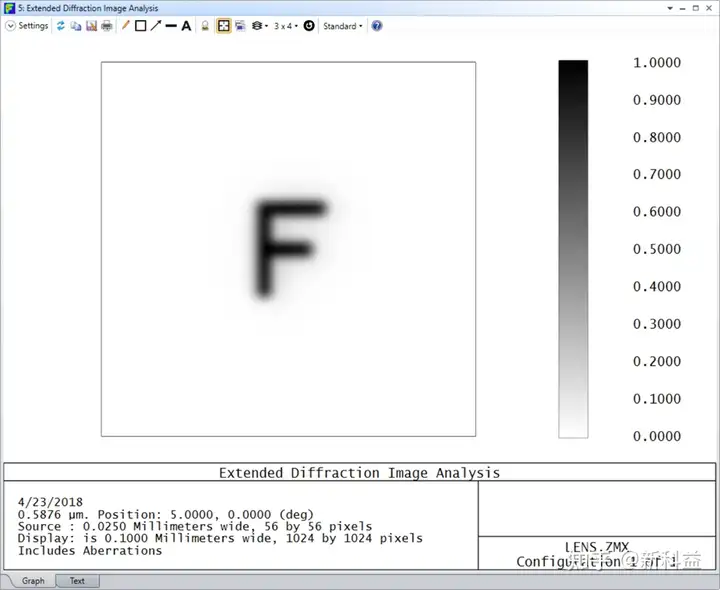Switch to the Graph tab
The image size is (720, 590).
[x=33, y=581]
